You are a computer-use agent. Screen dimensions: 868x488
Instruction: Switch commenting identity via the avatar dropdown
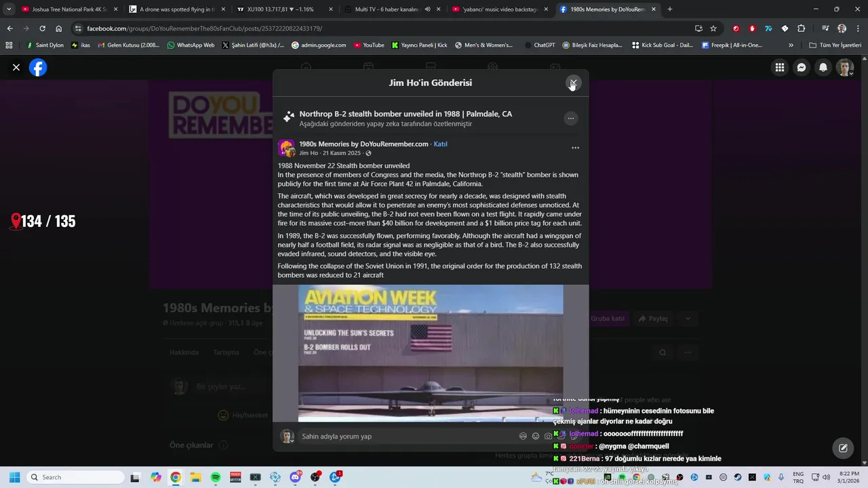[x=287, y=436]
